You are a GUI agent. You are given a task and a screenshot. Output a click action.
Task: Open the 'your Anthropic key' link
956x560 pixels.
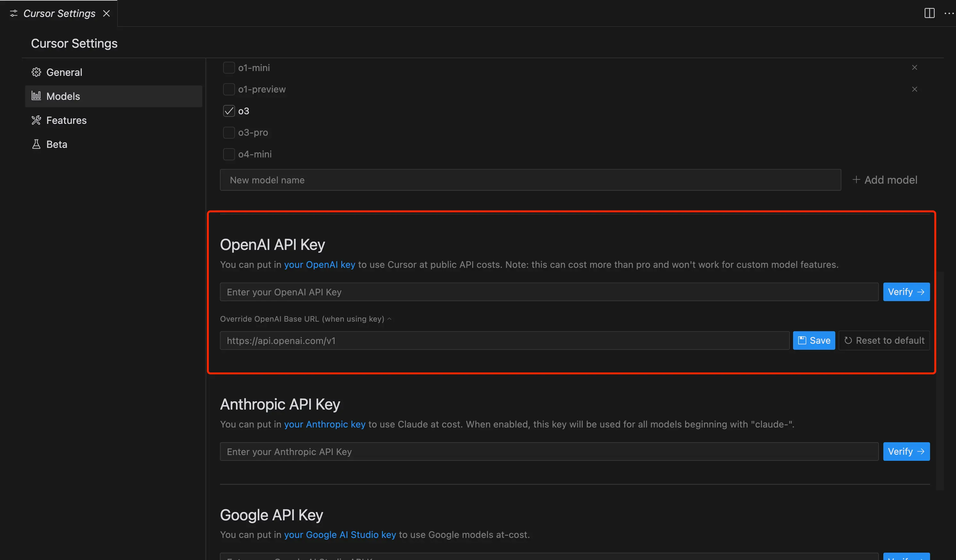coord(324,424)
